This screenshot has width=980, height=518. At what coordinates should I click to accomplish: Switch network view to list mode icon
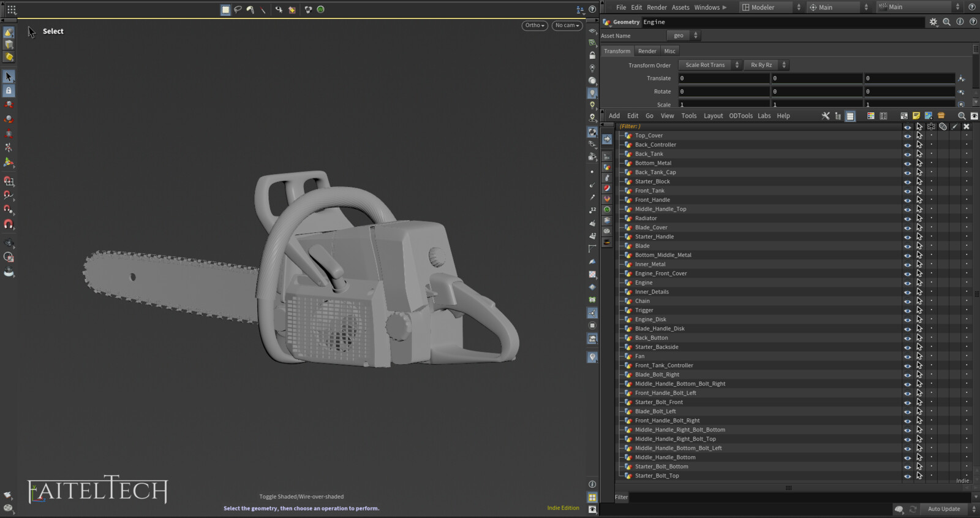point(850,115)
